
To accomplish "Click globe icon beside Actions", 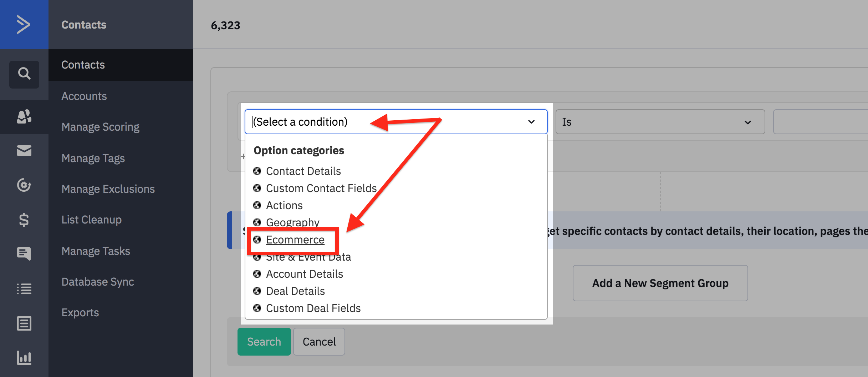I will (257, 205).
